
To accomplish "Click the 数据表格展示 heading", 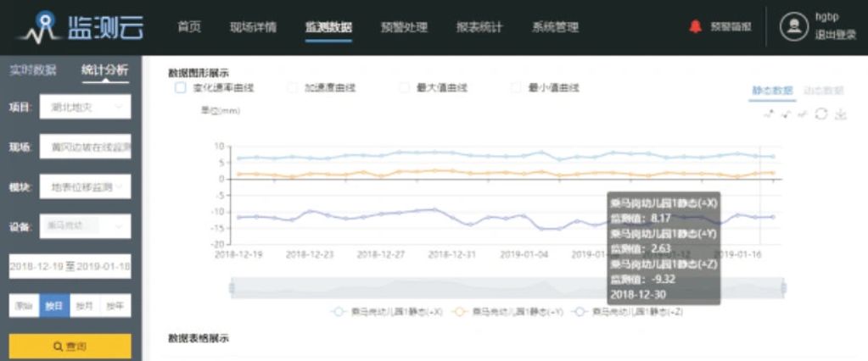I will click(199, 338).
